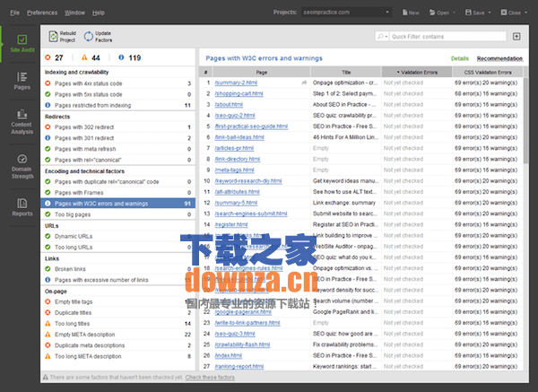The width and height of the screenshot is (538, 392).
Task: Select Broken links factor
Action: (x=117, y=269)
